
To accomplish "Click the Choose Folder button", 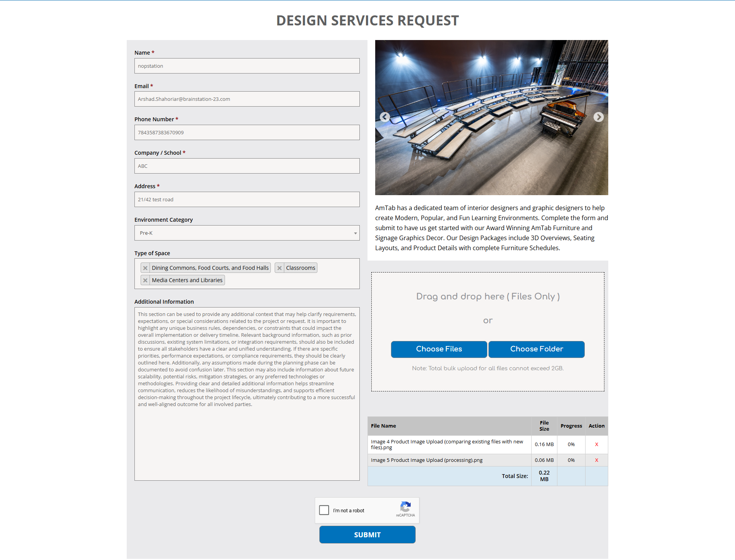I will pyautogui.click(x=537, y=349).
